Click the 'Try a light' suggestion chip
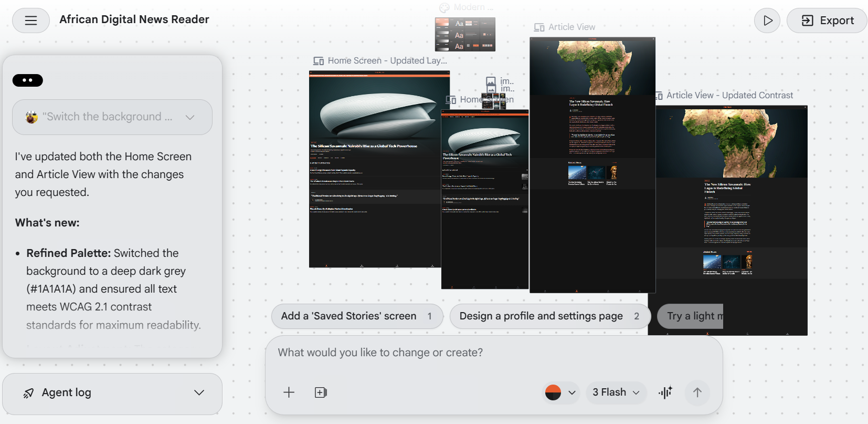The image size is (868, 424). (x=691, y=316)
